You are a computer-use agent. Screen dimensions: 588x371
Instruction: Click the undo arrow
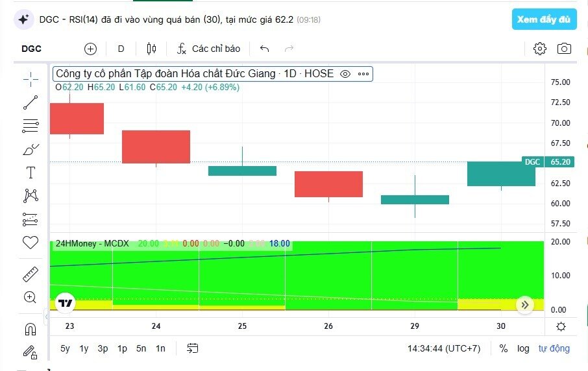[x=264, y=49]
